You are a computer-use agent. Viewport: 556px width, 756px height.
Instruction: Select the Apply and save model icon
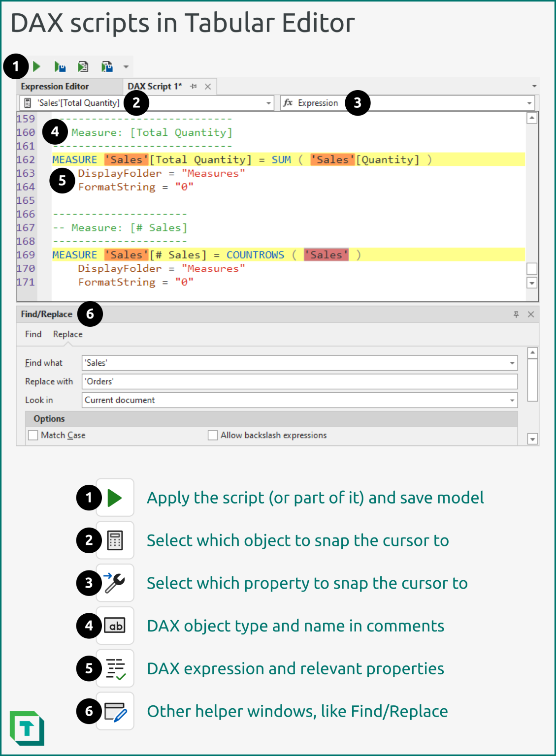pyautogui.click(x=59, y=65)
